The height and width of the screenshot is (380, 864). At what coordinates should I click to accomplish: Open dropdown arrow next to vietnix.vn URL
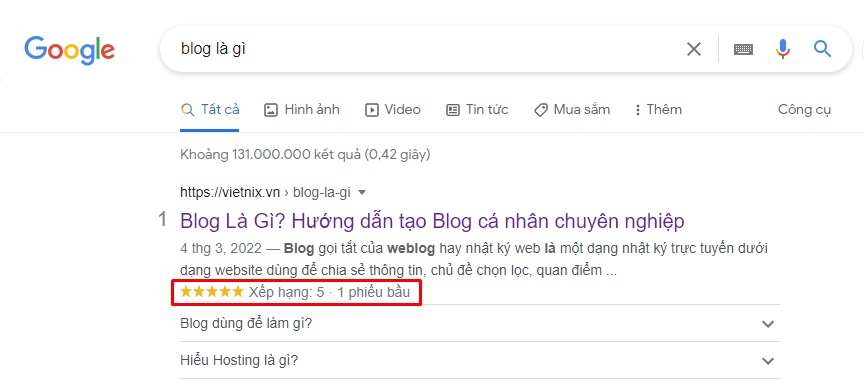point(362,193)
